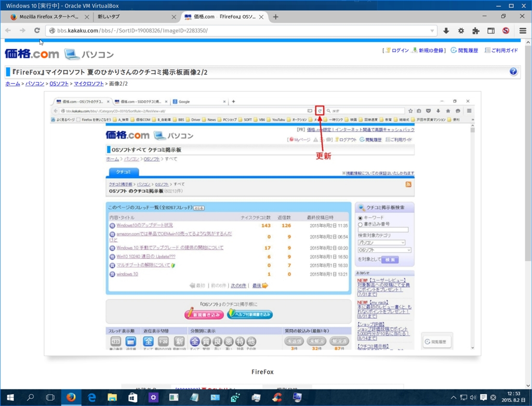
Task: Open taskbar search magnifier
Action: click(x=30, y=397)
